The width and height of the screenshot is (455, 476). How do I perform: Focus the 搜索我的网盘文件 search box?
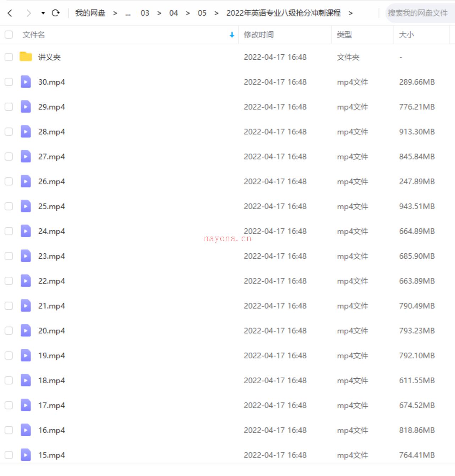pos(420,13)
